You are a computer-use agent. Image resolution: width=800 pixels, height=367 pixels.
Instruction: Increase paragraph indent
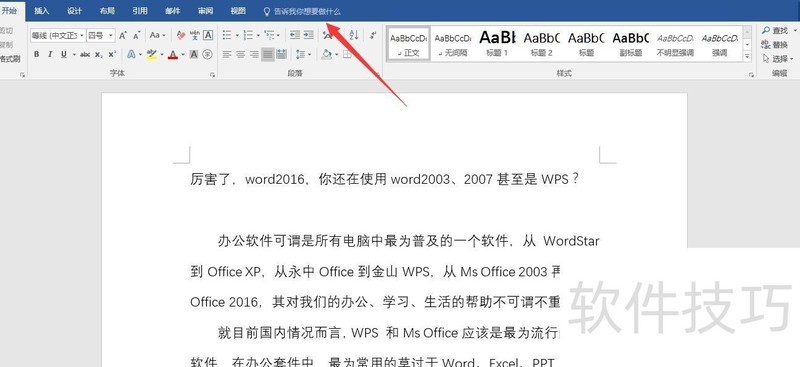308,35
